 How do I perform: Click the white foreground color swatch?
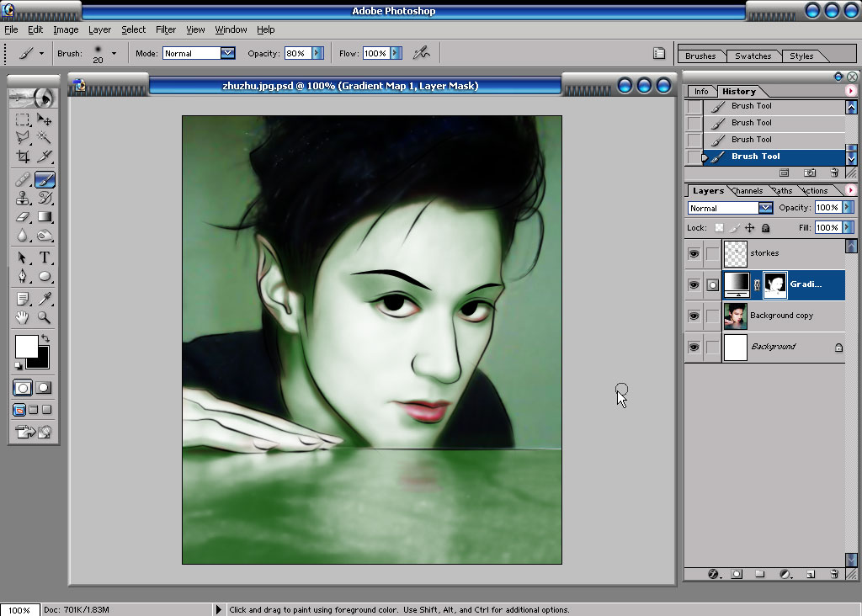[x=26, y=346]
